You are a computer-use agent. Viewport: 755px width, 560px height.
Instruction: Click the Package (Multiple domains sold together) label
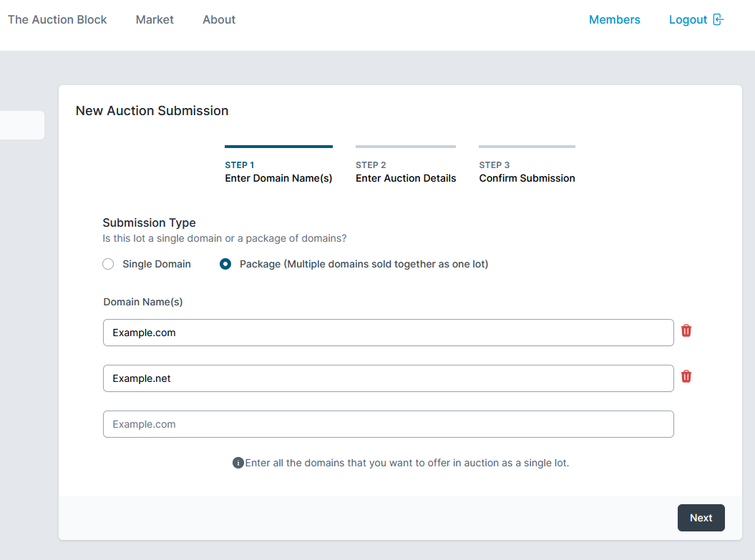364,264
